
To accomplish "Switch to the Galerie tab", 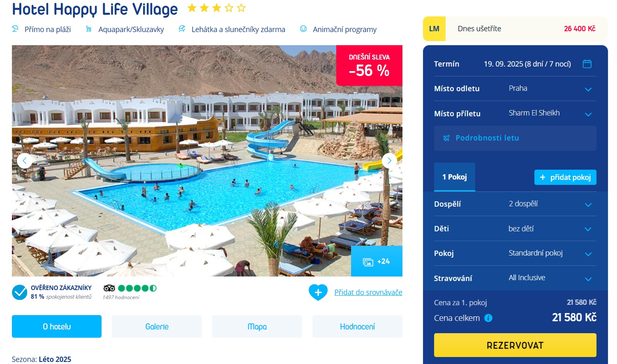I will [x=157, y=327].
